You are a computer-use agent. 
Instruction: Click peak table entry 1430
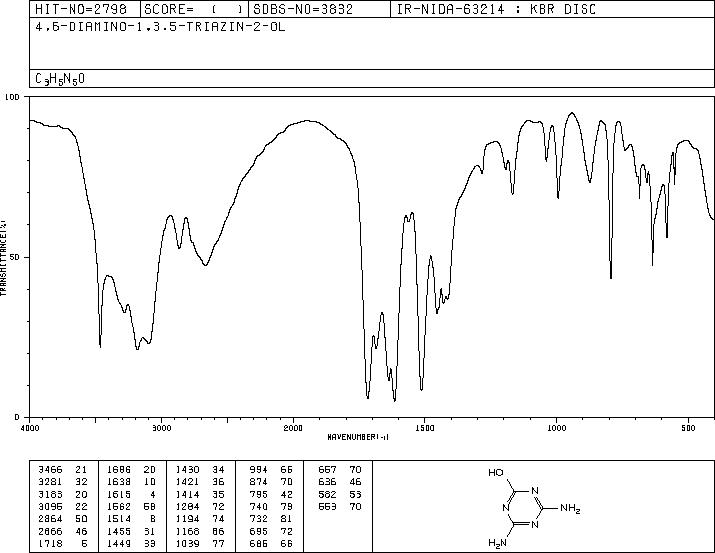(187, 469)
